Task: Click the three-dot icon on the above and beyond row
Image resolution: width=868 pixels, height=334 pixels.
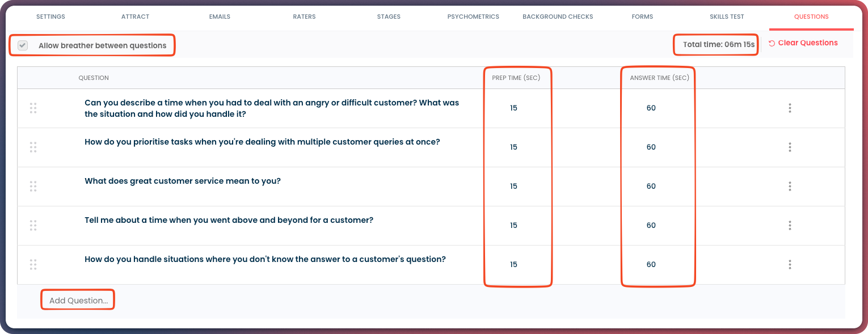Action: [790, 225]
